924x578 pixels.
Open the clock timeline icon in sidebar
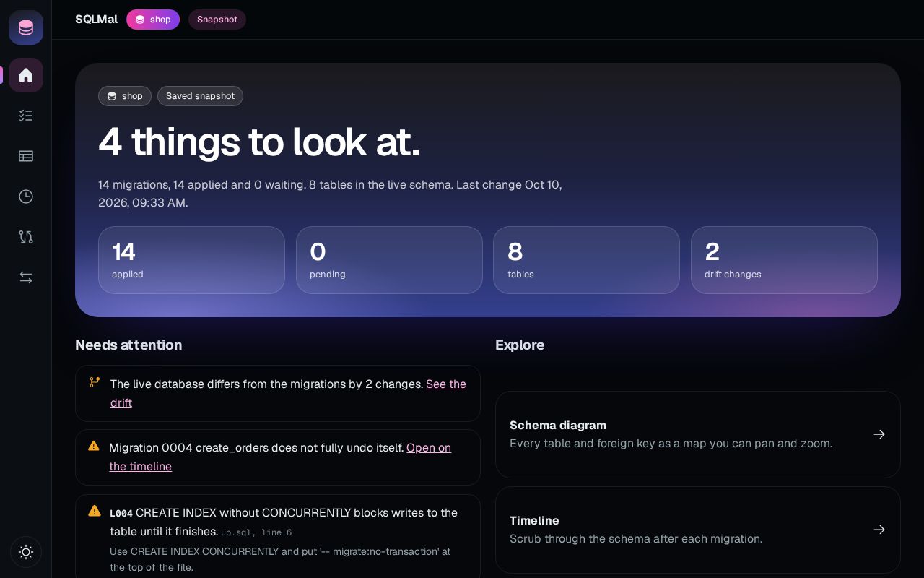click(26, 197)
